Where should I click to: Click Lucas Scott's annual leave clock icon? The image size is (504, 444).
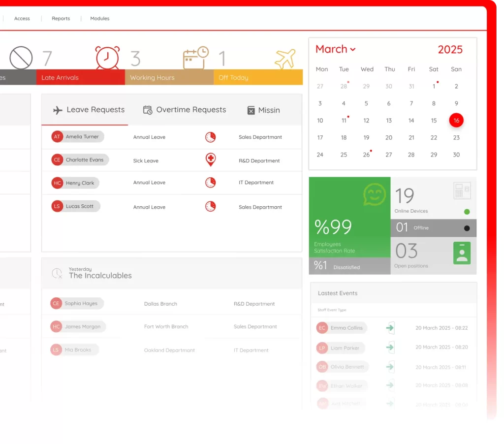(211, 206)
